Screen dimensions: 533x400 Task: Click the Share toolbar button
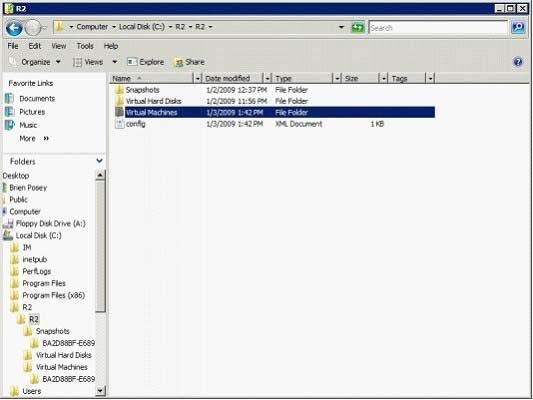tap(189, 62)
